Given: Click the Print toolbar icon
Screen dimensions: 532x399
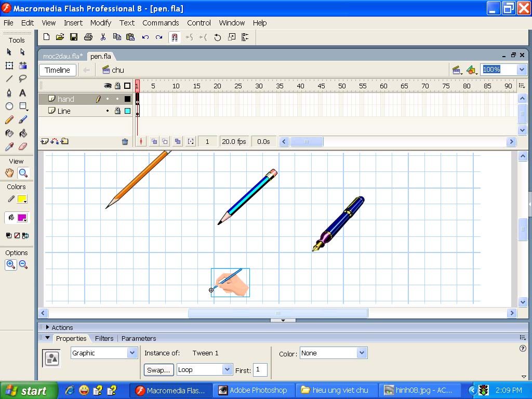Looking at the screenshot, I should tap(88, 37).
